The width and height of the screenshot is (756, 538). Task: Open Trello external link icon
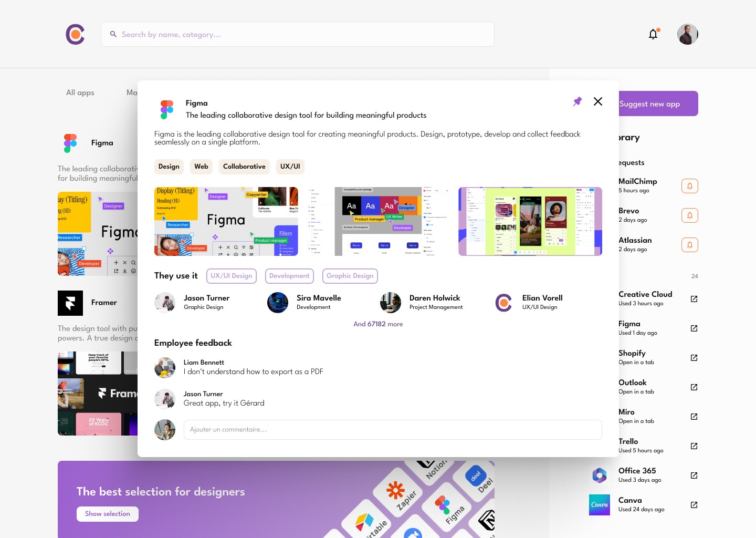click(x=694, y=446)
